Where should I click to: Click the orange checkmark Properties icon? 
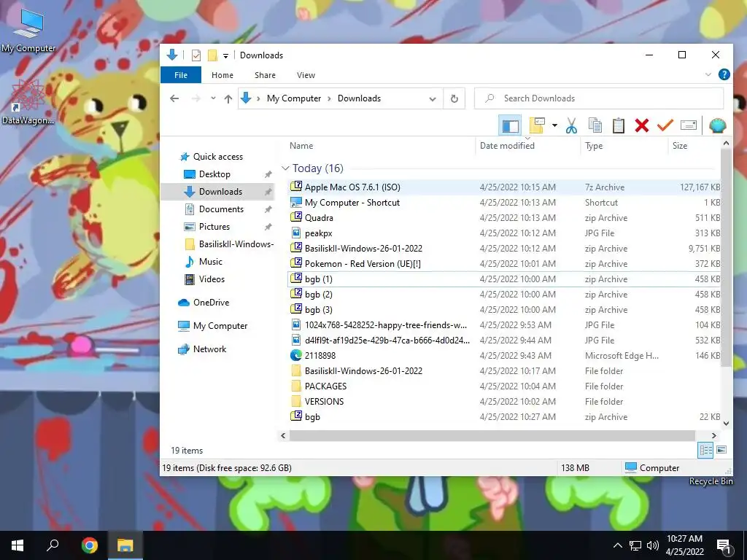click(665, 125)
